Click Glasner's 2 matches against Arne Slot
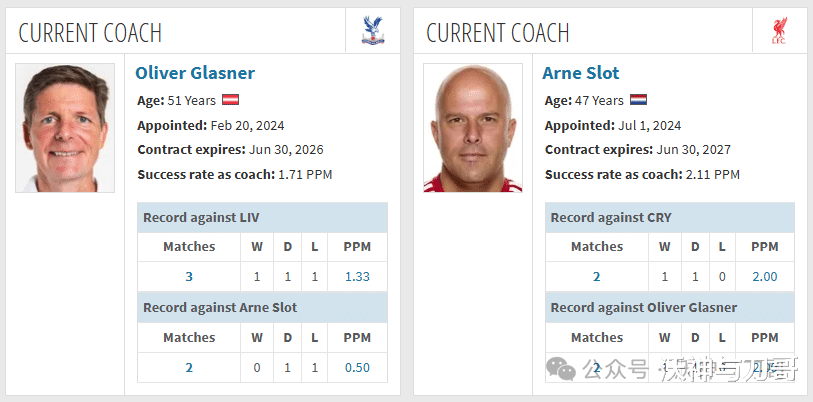 (189, 368)
